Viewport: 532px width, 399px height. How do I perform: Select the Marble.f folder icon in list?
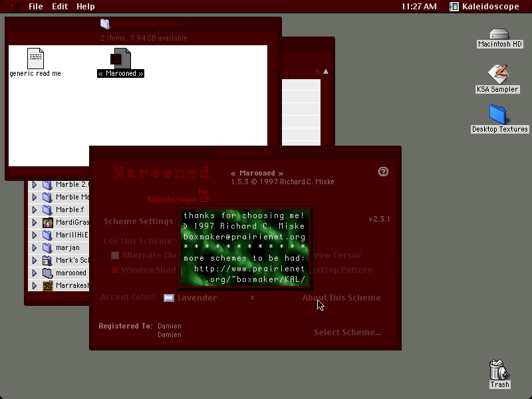(47, 209)
